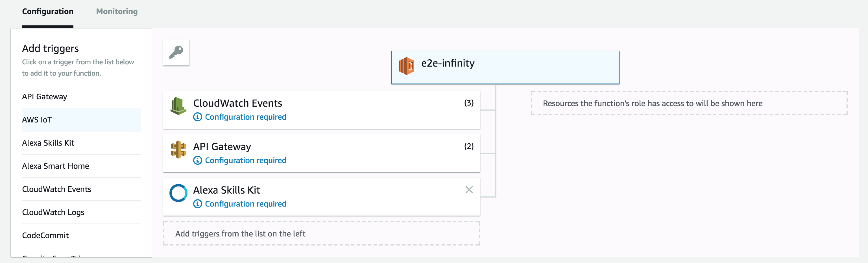Select the Alexa Skills Kit trigger card

321,197
